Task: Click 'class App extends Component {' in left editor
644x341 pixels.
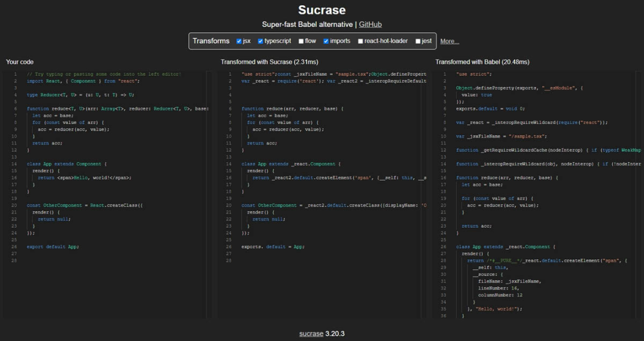Action: 67,164
